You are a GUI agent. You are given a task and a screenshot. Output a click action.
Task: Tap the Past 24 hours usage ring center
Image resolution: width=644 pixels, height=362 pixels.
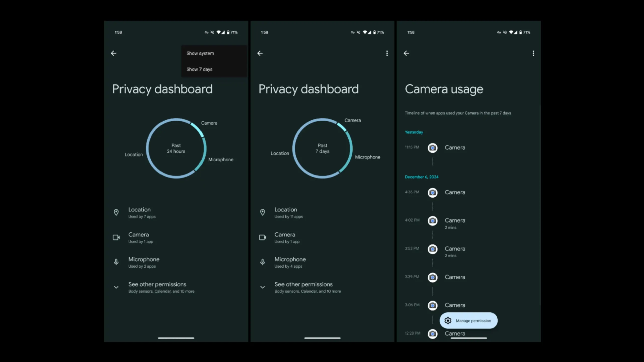point(176,148)
